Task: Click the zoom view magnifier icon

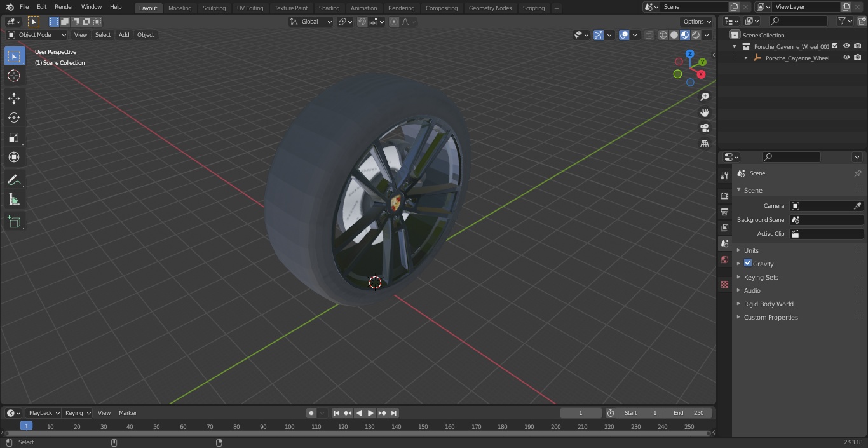Action: click(x=705, y=97)
